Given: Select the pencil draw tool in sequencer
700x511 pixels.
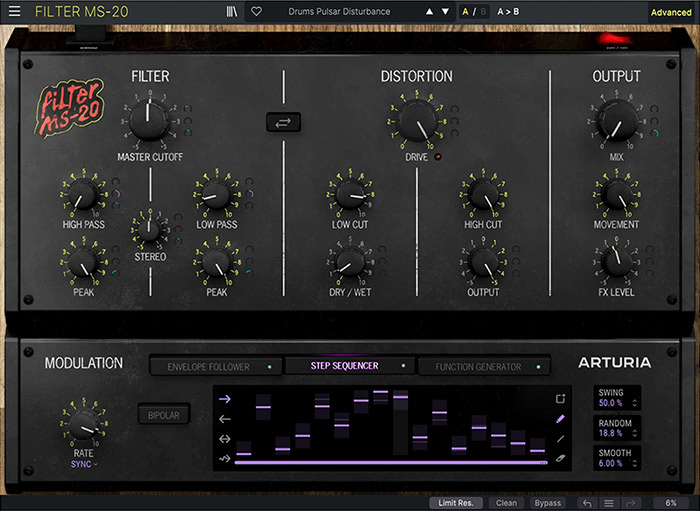Looking at the screenshot, I should click(560, 419).
